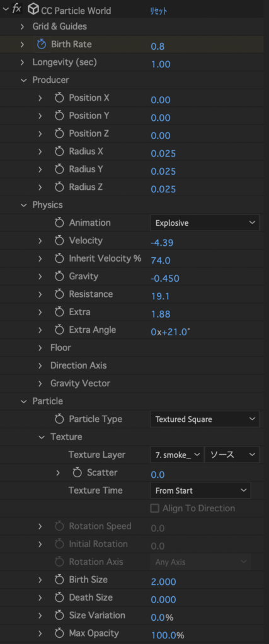Open the Texture Time dropdown set to From Start
Viewport: 269px width, 644px height.
(x=200, y=491)
